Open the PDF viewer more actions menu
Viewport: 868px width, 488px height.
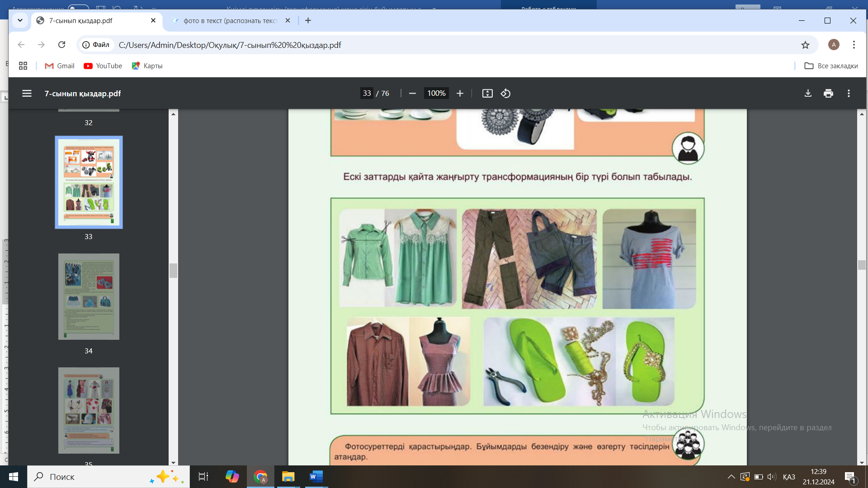pyautogui.click(x=849, y=94)
